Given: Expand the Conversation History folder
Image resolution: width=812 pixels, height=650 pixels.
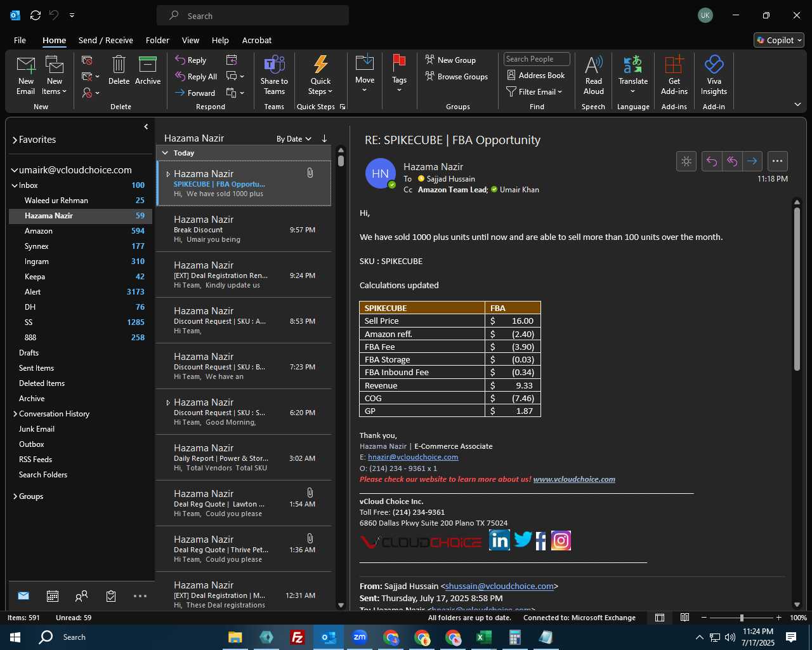Looking at the screenshot, I should click(x=15, y=414).
